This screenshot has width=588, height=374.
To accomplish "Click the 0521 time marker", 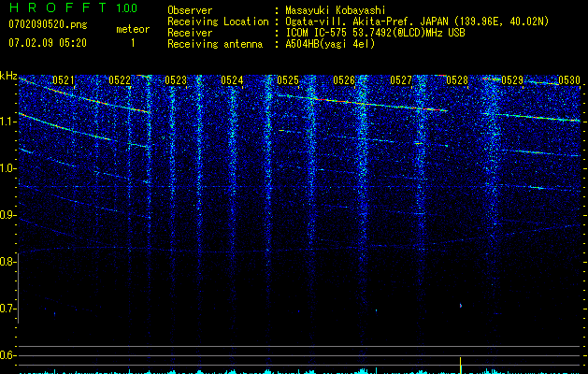I will (x=64, y=81).
